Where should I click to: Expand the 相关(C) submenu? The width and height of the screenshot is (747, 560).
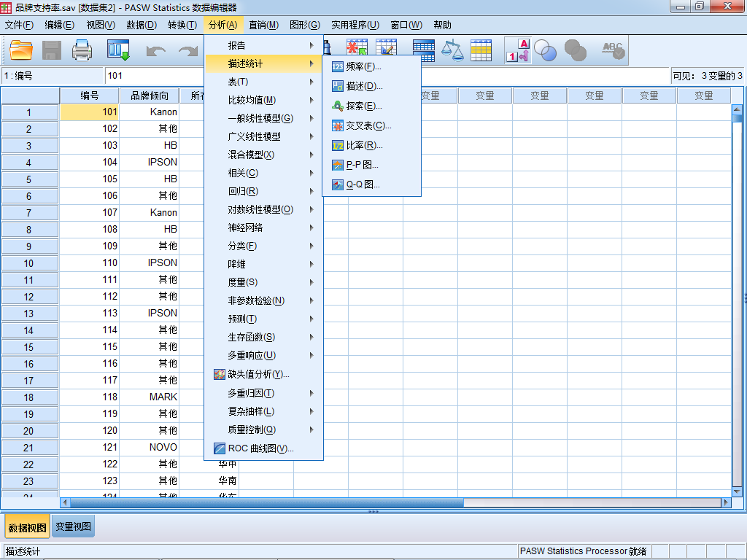point(263,173)
